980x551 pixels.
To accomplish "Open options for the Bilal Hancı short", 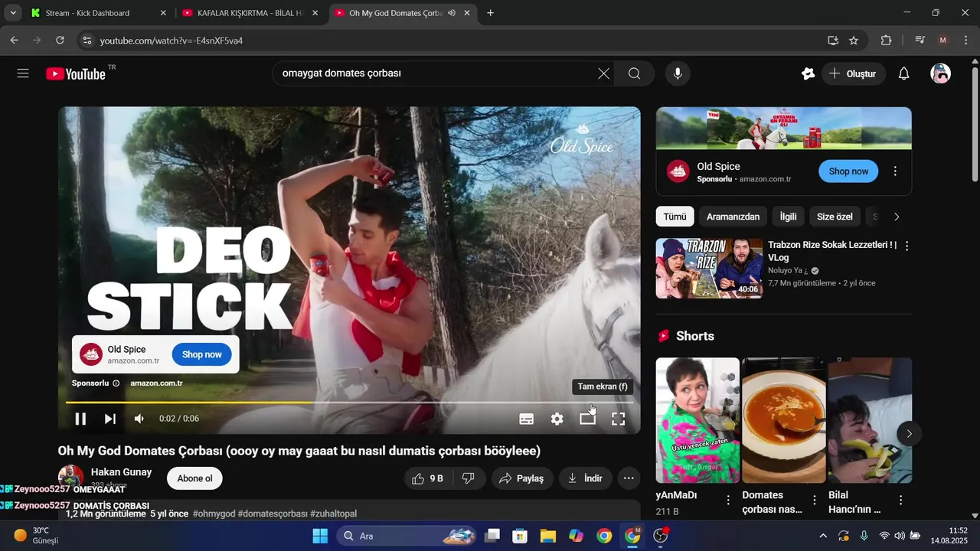I will [901, 500].
